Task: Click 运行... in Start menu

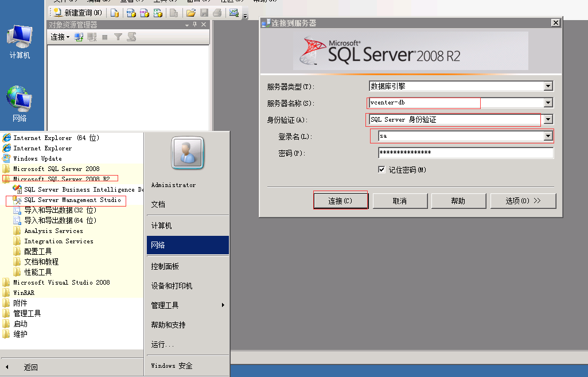Action: [x=162, y=344]
